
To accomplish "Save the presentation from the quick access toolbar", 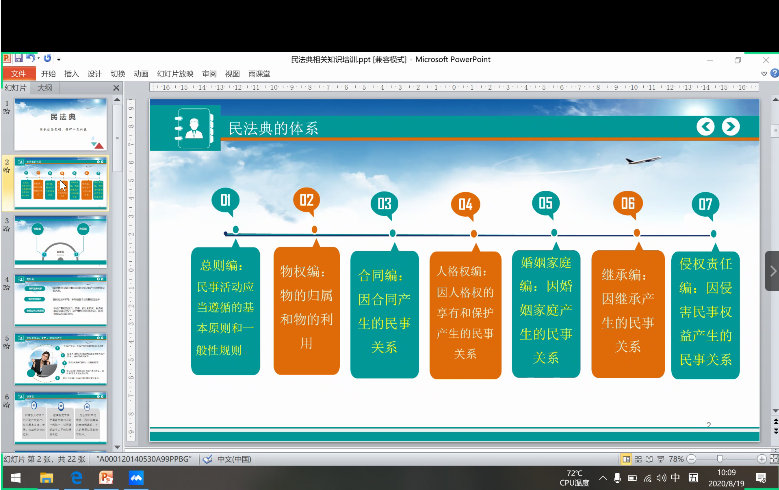I will (18, 58).
